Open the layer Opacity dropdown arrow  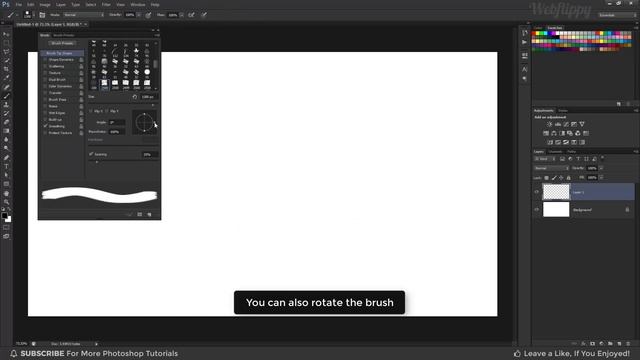point(601,168)
